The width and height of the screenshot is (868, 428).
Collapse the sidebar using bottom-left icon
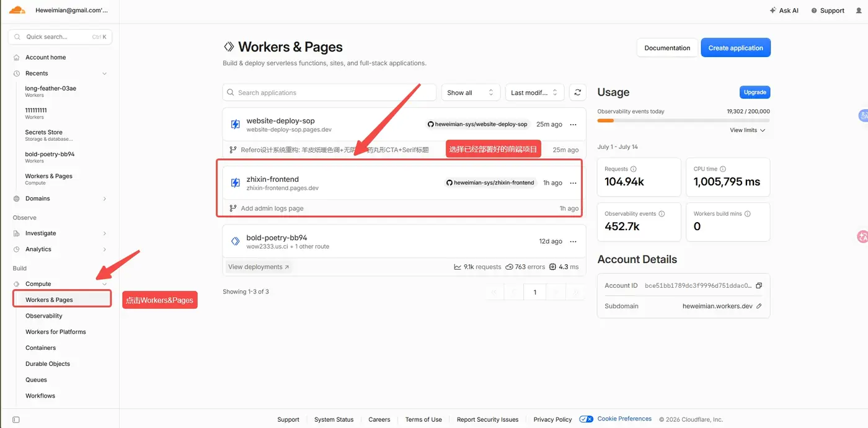[16, 419]
